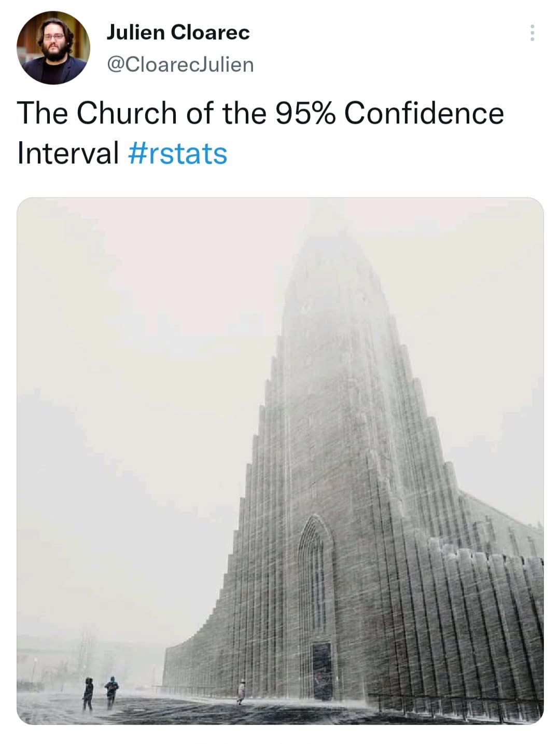
Task: Click the word Interval in the tweet
Action: click(x=68, y=154)
